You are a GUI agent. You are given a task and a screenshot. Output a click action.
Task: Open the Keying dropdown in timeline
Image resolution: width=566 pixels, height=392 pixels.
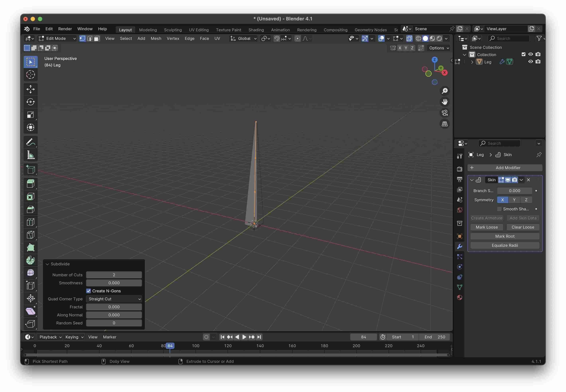coord(74,337)
